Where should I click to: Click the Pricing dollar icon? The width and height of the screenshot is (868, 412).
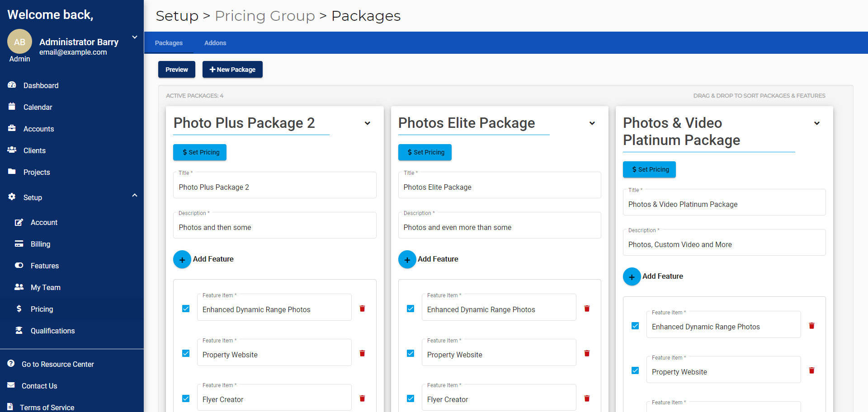point(19,309)
